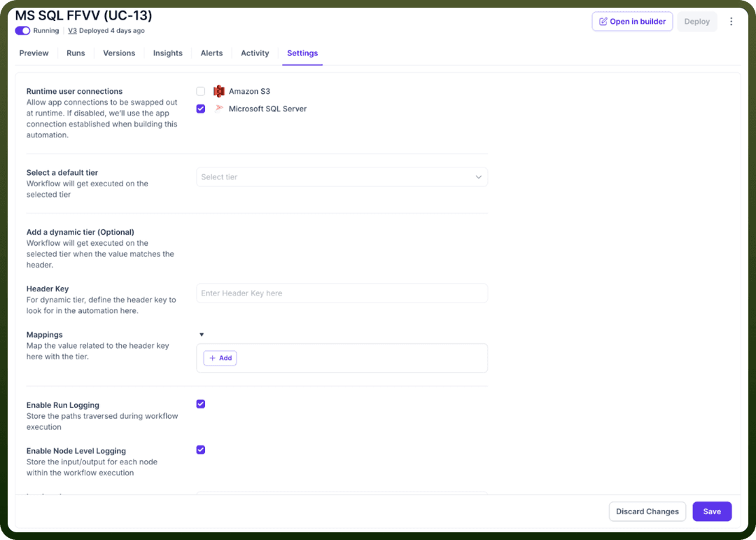Uncheck the Microsoft SQL Server checkbox
Image resolution: width=756 pixels, height=540 pixels.
click(x=201, y=109)
